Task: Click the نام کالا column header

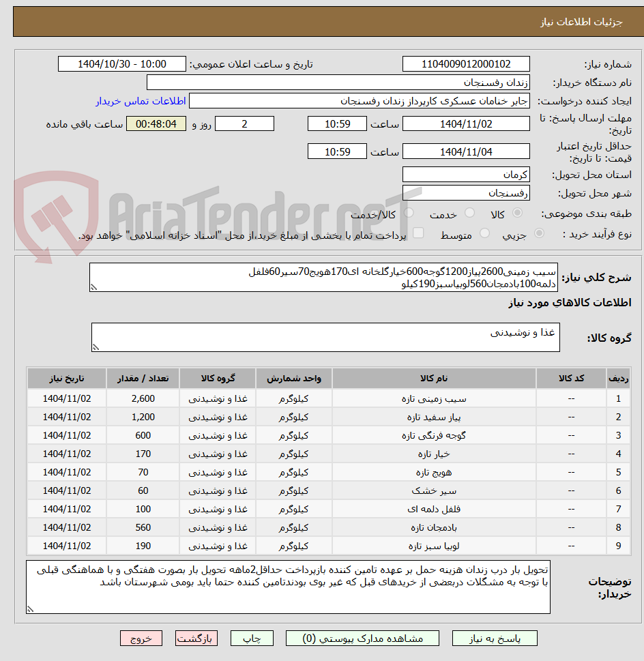Action: click(x=434, y=378)
